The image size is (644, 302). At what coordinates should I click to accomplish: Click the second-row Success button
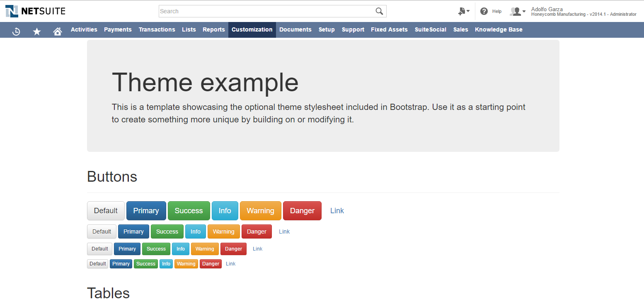pos(167,231)
